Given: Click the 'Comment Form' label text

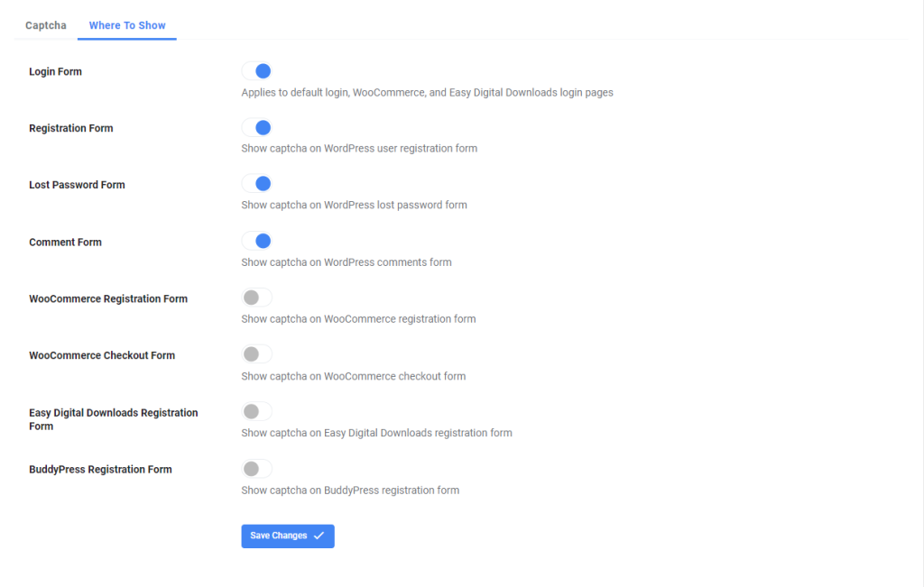Looking at the screenshot, I should tap(65, 243).
